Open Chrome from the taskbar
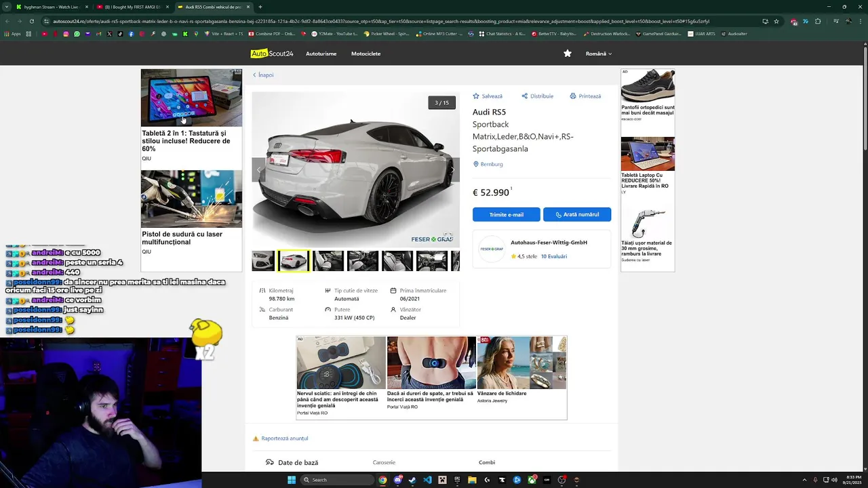 tap(382, 480)
